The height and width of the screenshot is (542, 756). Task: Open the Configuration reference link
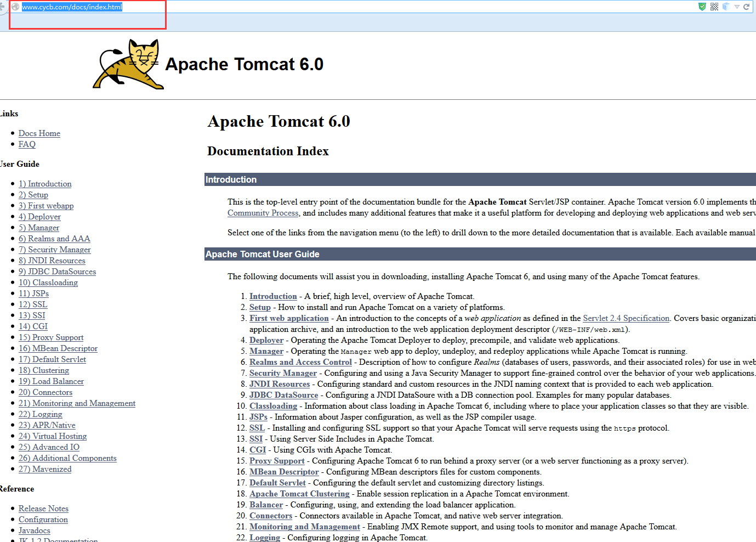tap(43, 520)
